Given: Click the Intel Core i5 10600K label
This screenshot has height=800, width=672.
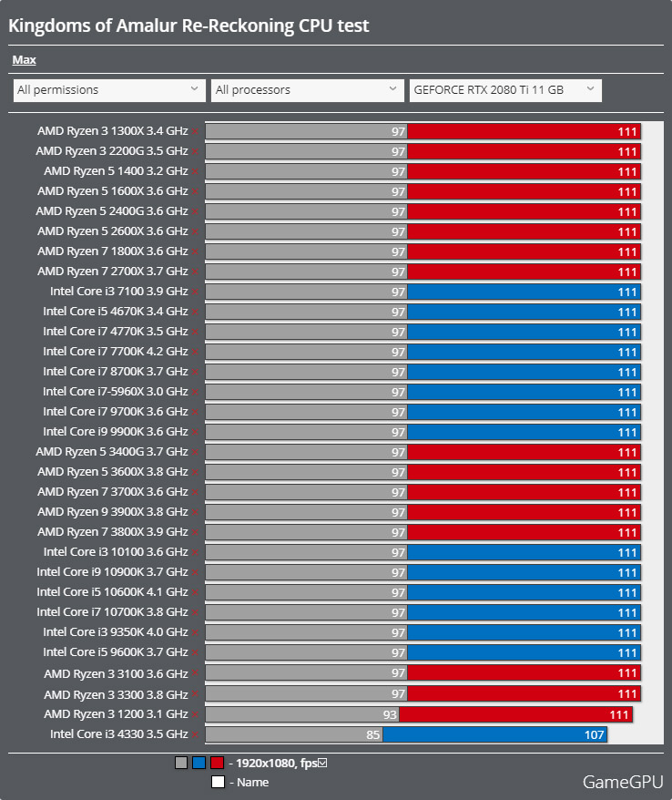Looking at the screenshot, I should [112, 592].
